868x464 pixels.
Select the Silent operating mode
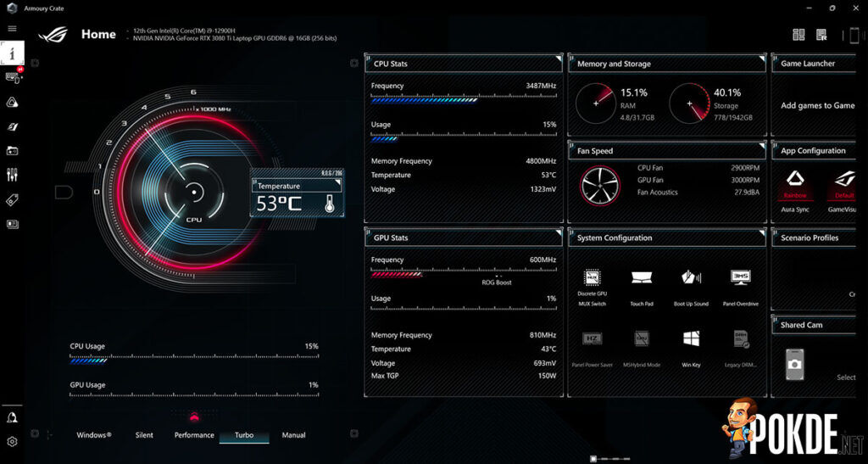tap(144, 435)
